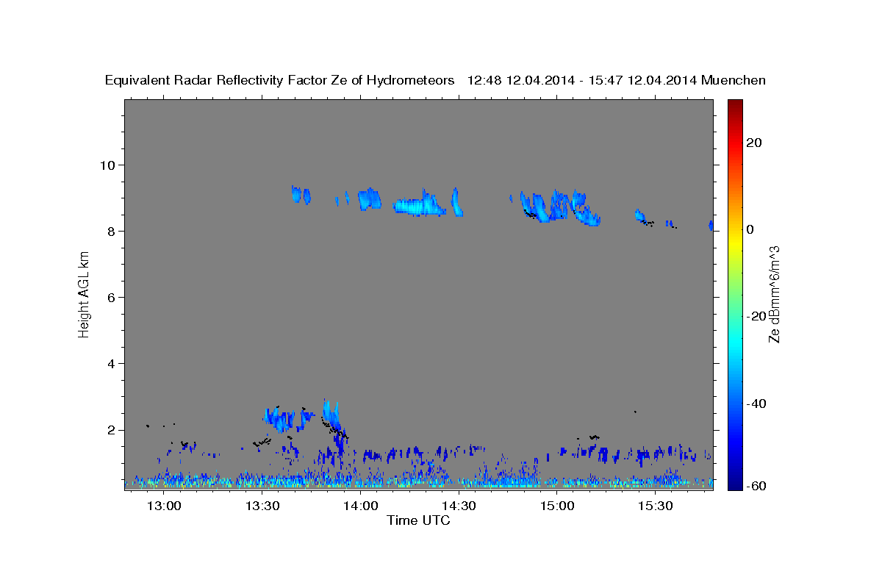
Task: Click the '14:00' time tick label
Action: pyautogui.click(x=361, y=506)
